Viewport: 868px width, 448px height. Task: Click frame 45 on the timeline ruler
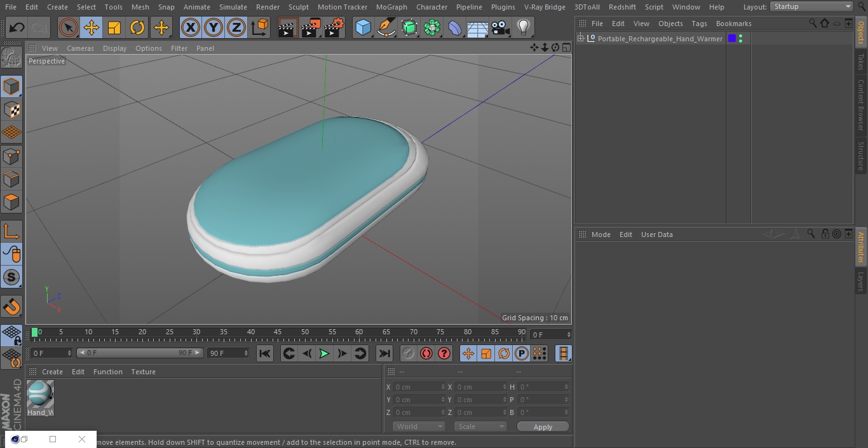[x=278, y=332]
